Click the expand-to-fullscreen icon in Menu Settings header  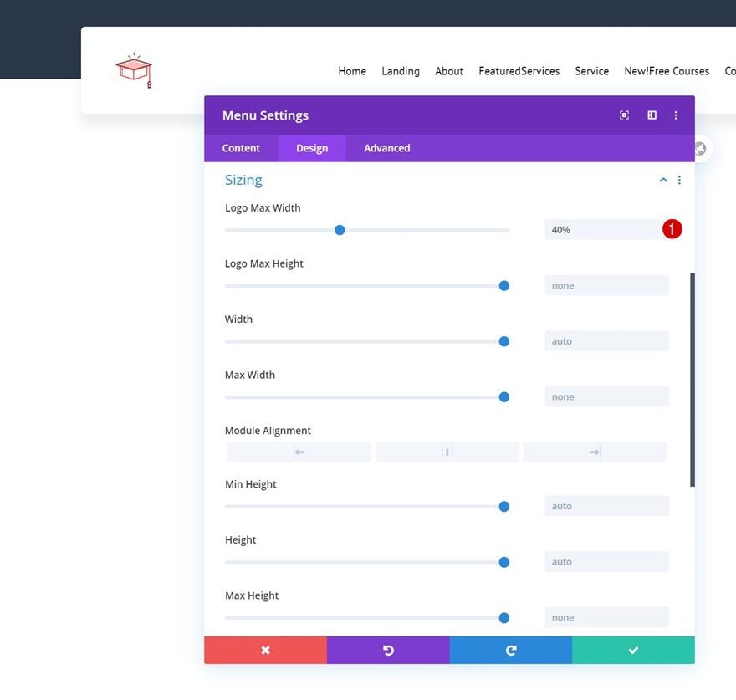(x=624, y=115)
